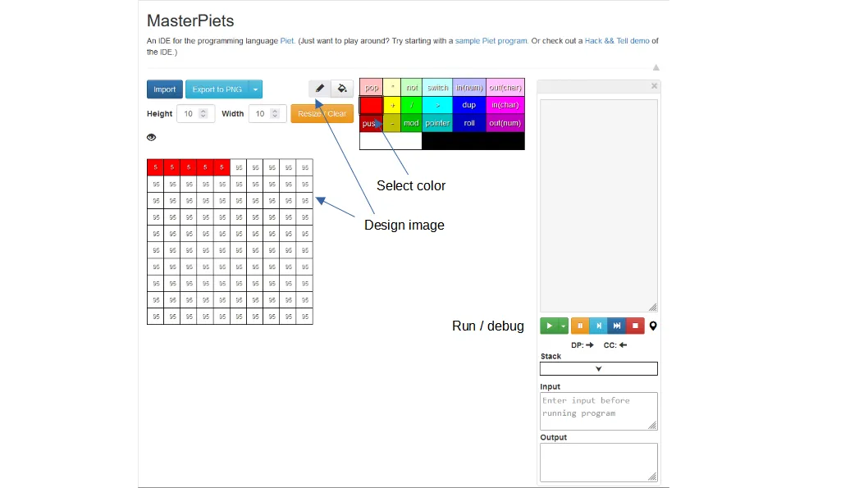Open the run options dropdown caret
This screenshot has height=488, width=868.
coord(563,326)
